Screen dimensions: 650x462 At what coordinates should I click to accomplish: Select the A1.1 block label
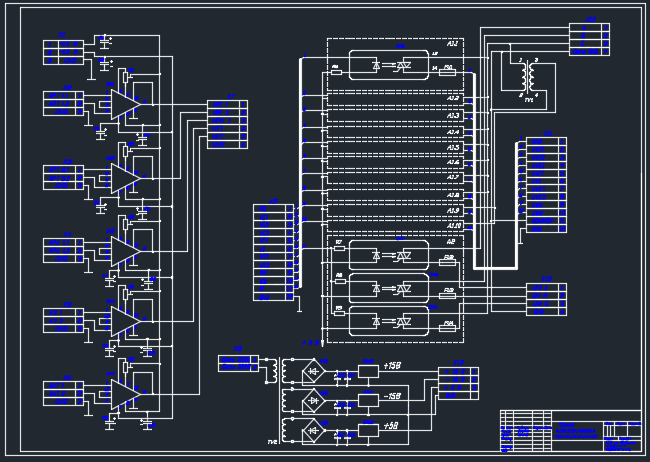(453, 43)
